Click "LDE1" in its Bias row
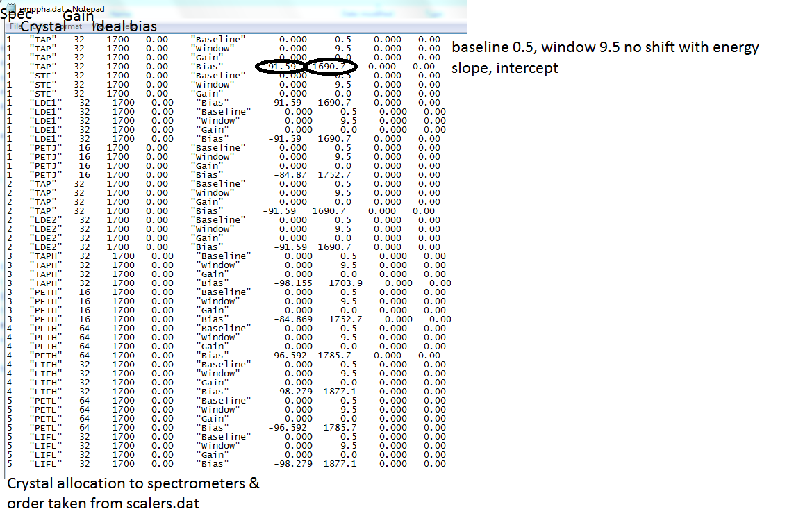 (x=47, y=139)
